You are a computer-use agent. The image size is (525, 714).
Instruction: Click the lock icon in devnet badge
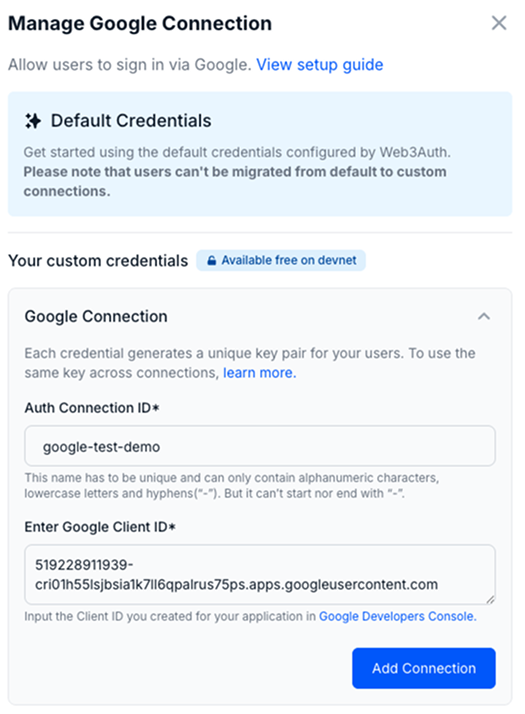211,260
